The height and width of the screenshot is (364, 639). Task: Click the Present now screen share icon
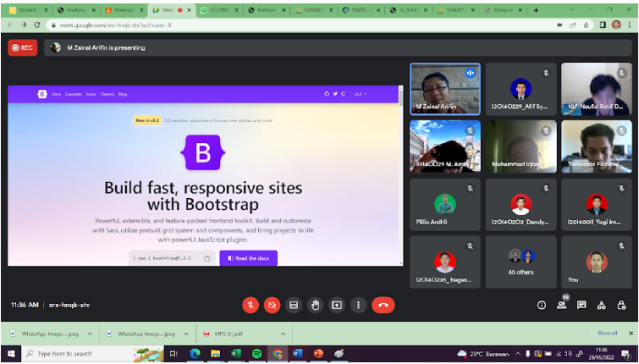tap(337, 305)
